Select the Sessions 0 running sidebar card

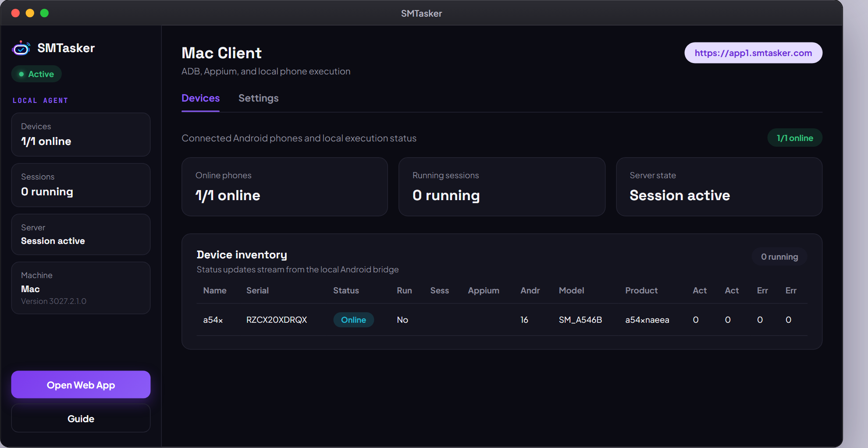pyautogui.click(x=81, y=185)
